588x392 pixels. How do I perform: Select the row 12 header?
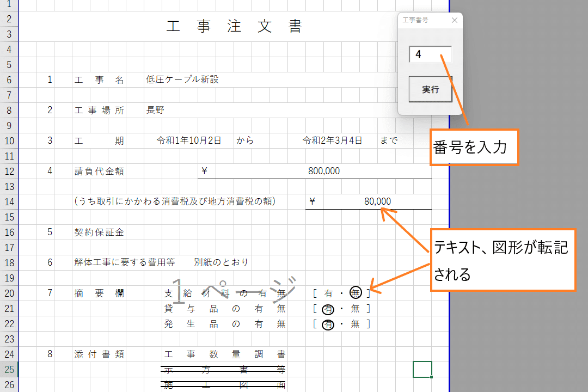click(x=9, y=171)
